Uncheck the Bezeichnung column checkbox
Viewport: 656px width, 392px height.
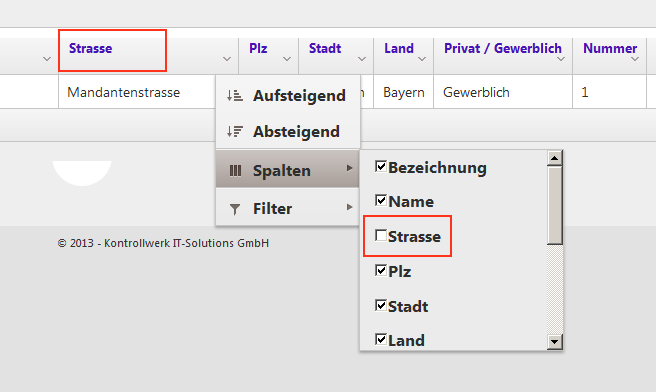(x=381, y=166)
